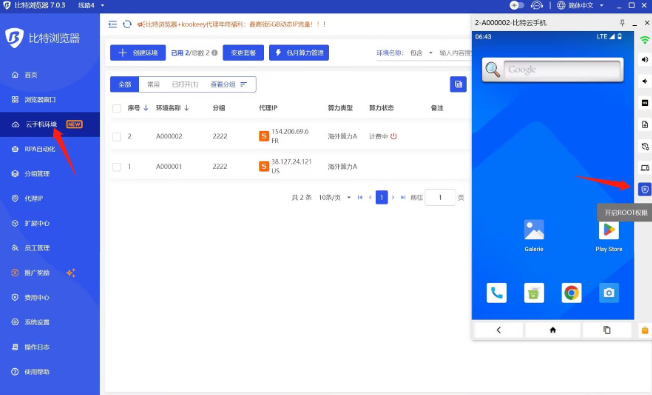Viewport: 652px width, 395px height.
Task: Click the 环境名称 search input field
Action: [x=455, y=53]
